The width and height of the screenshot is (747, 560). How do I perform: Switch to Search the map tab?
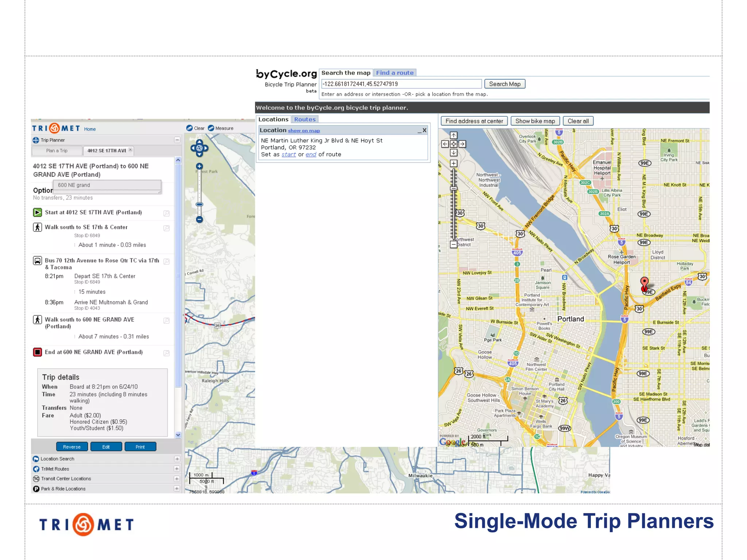[345, 73]
